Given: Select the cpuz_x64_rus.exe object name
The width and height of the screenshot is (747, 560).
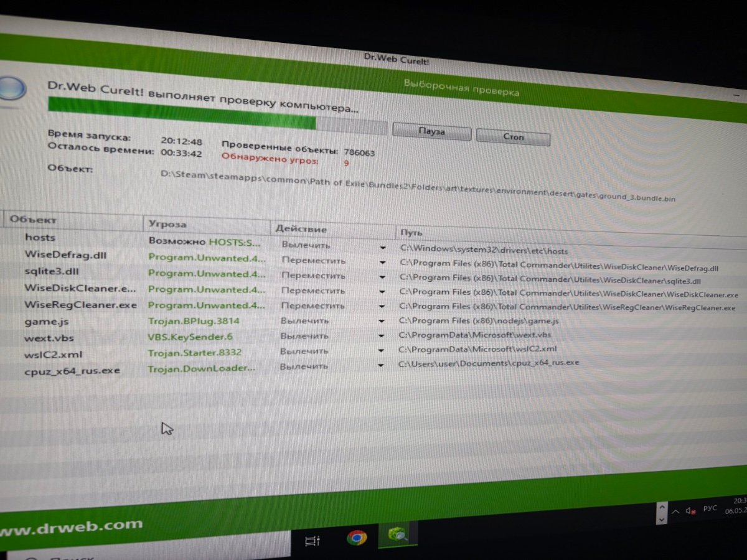Looking at the screenshot, I should click(72, 371).
